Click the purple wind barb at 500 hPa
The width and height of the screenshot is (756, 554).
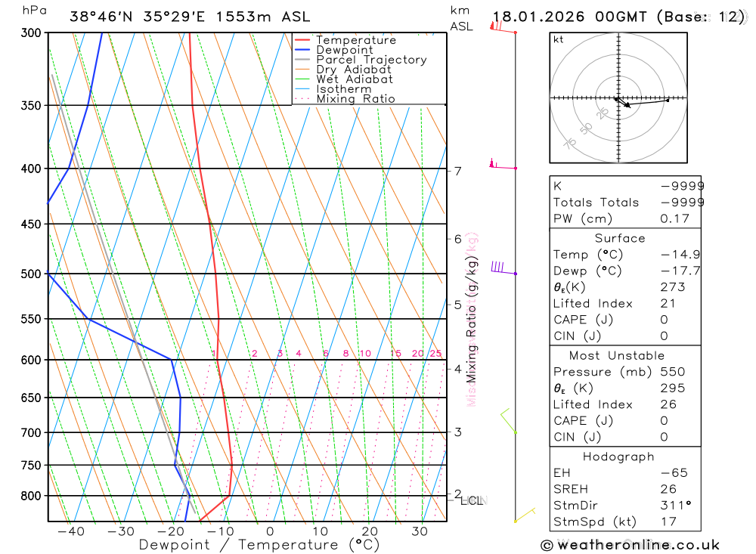503,268
